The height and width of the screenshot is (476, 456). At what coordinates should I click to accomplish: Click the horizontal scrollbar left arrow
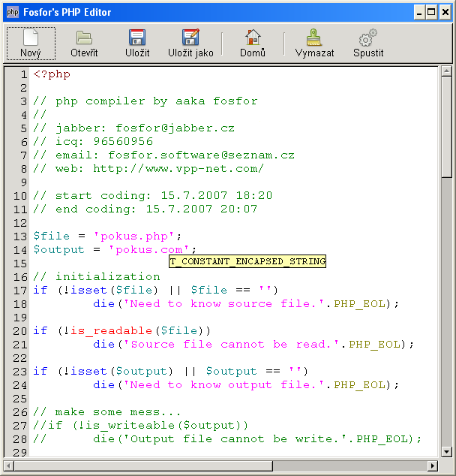pos(8,465)
